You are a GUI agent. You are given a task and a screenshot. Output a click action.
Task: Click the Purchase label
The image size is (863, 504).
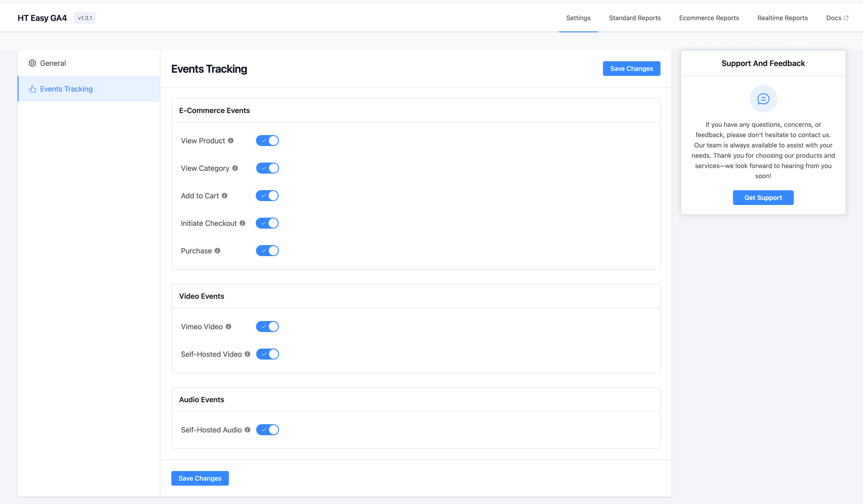196,251
